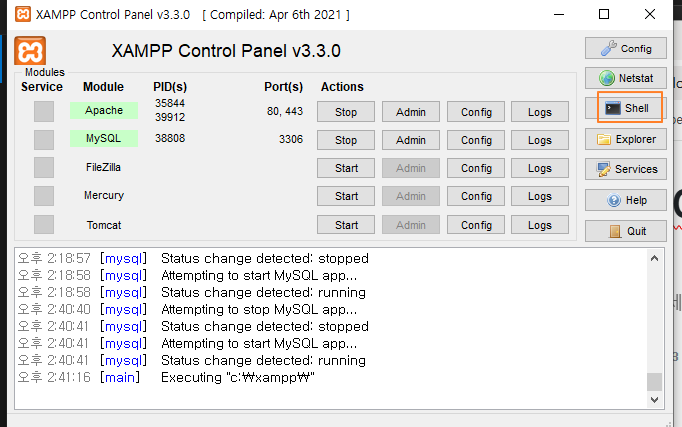The height and width of the screenshot is (427, 682).
Task: Click Apache PID 35844
Action: point(170,103)
